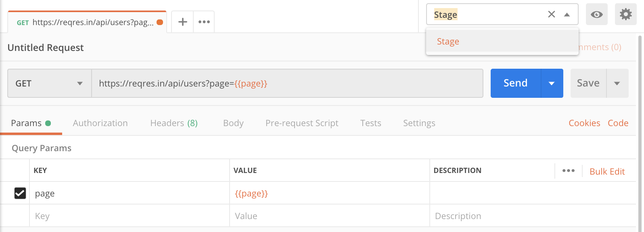Collapse the environment dropdown arrow
The width and height of the screenshot is (644, 232).
567,15
